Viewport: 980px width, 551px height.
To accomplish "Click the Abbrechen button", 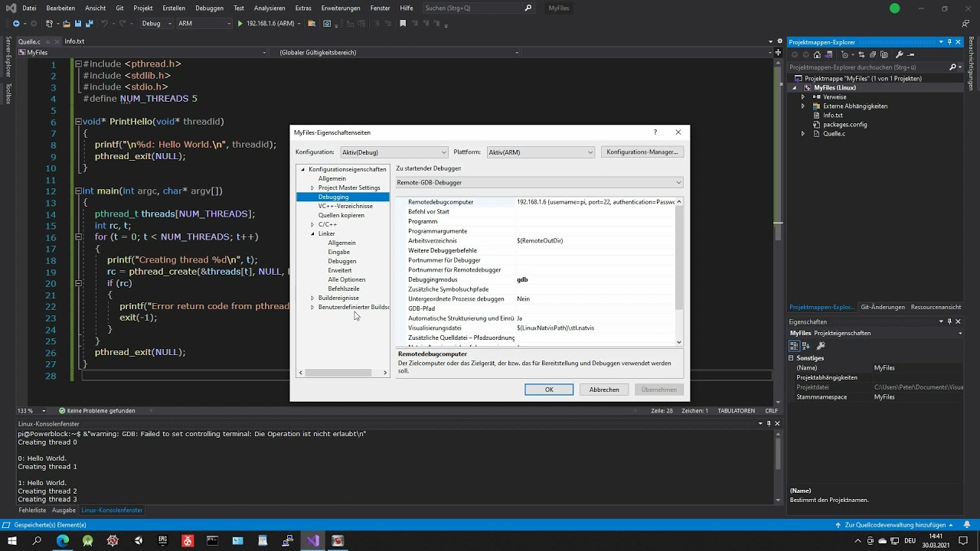I will 604,390.
